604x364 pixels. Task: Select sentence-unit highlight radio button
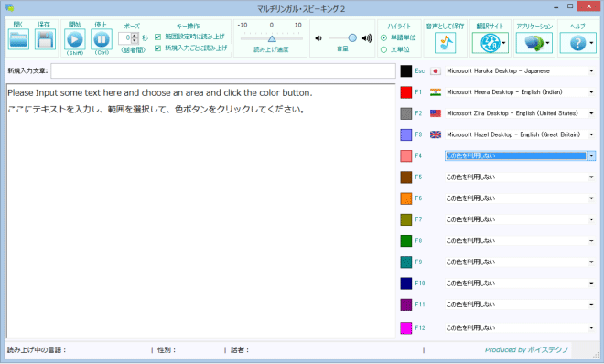click(x=383, y=49)
